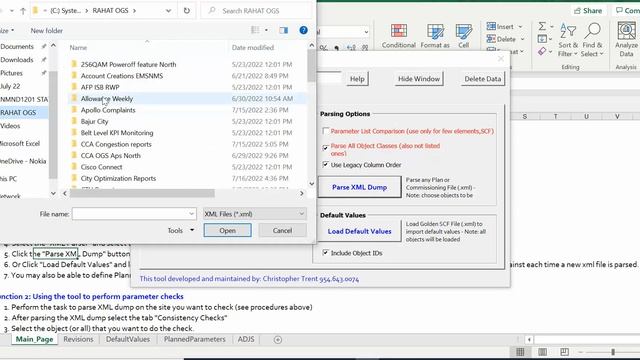
Task: Switch to the Revisions sheet tab
Action: (78, 339)
